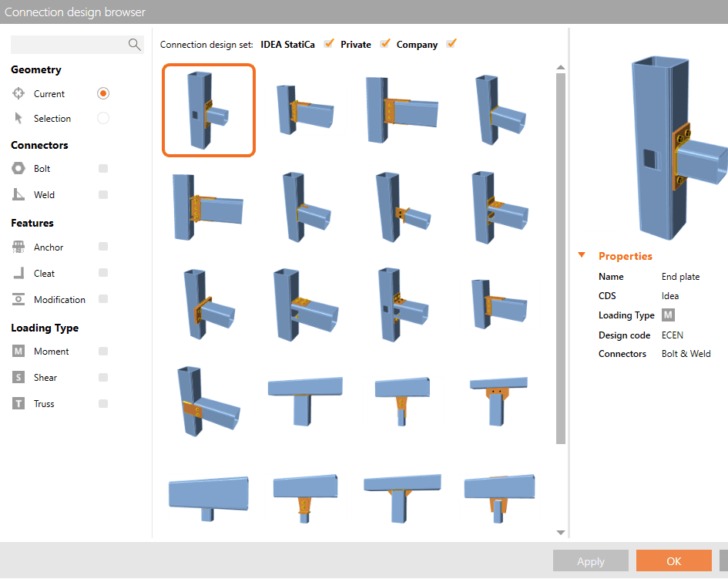Click the 'Idea' CDS value
Image resolution: width=728 pixels, height=579 pixels.
click(670, 296)
